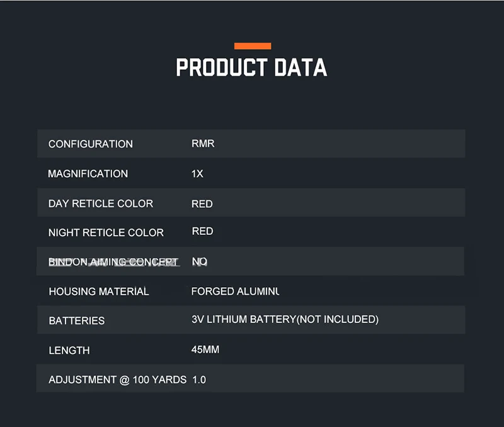Viewport: 504px width, 427px height.
Task: Select the LENGTH label
Action: point(69,351)
